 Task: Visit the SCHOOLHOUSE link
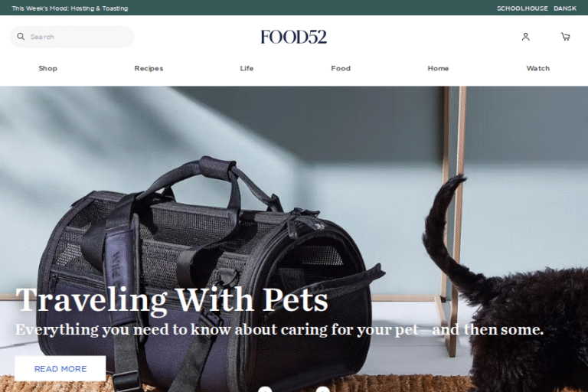(522, 8)
